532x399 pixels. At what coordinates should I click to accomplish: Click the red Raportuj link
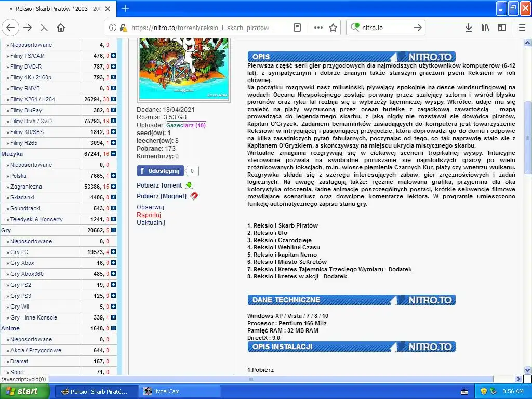[149, 215]
